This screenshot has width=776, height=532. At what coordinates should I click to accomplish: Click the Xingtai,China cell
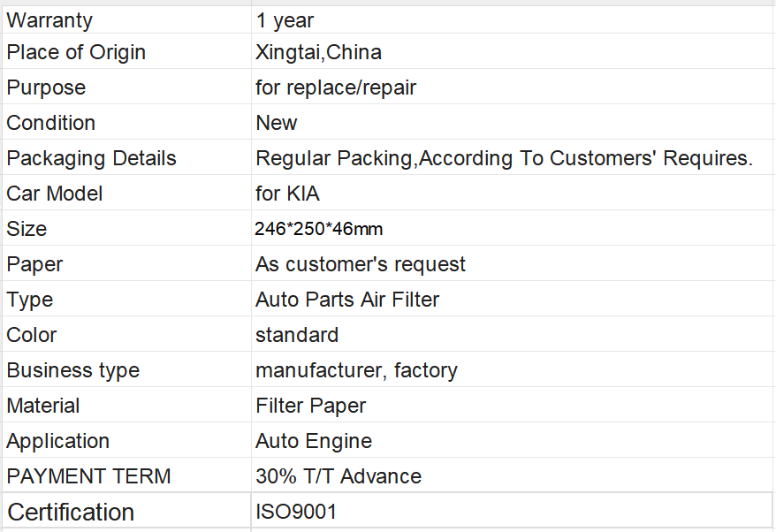point(514,52)
